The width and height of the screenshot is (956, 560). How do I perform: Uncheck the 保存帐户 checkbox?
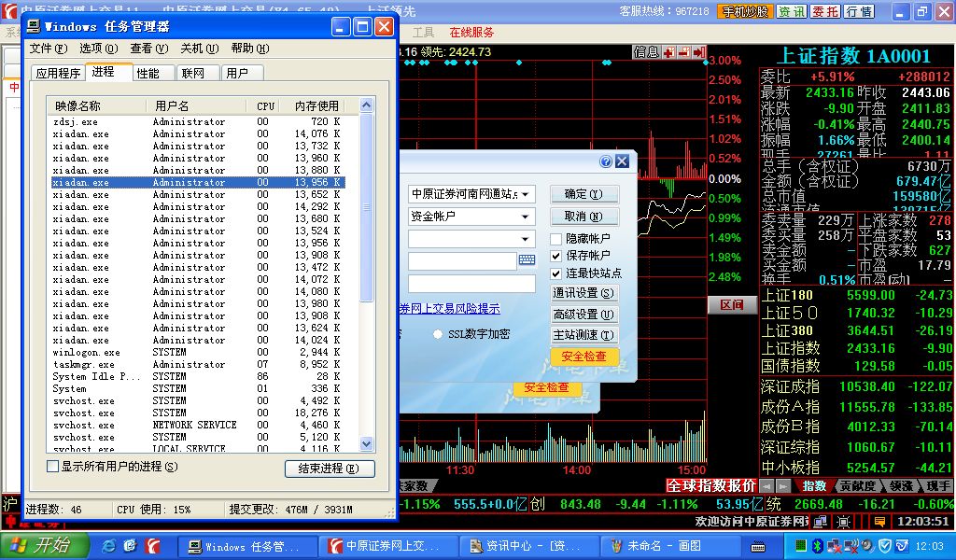[x=556, y=256]
